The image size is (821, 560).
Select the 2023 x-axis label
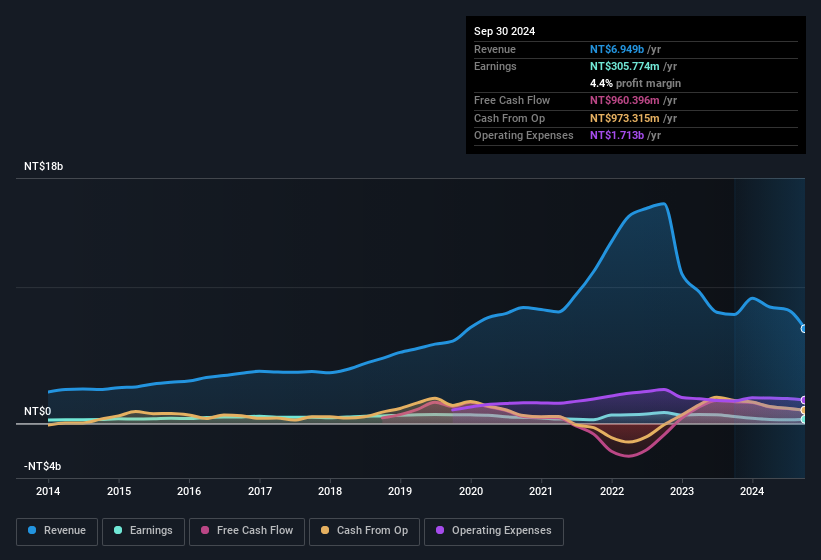[x=682, y=491]
